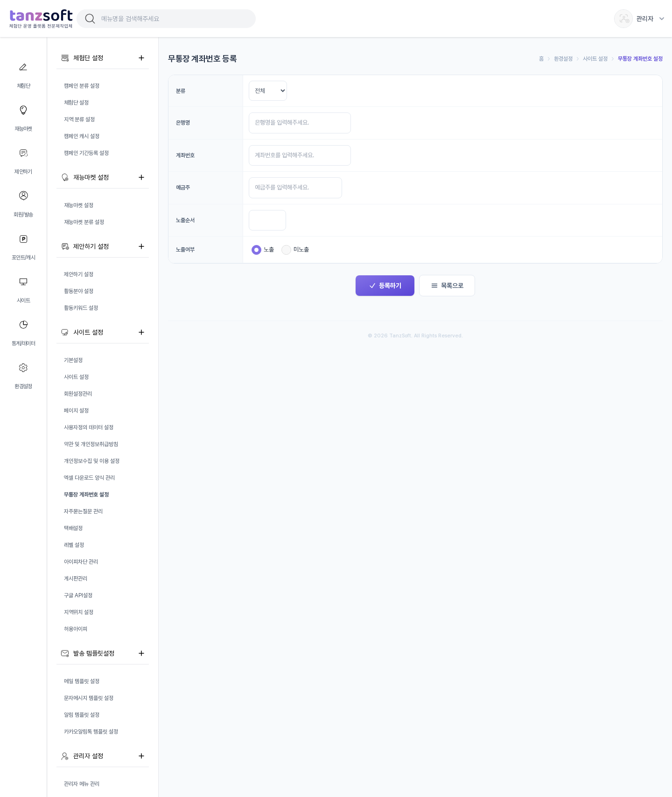Click the 발송 템플릿설정 envelope icon
The height and width of the screenshot is (797, 672).
click(65, 653)
